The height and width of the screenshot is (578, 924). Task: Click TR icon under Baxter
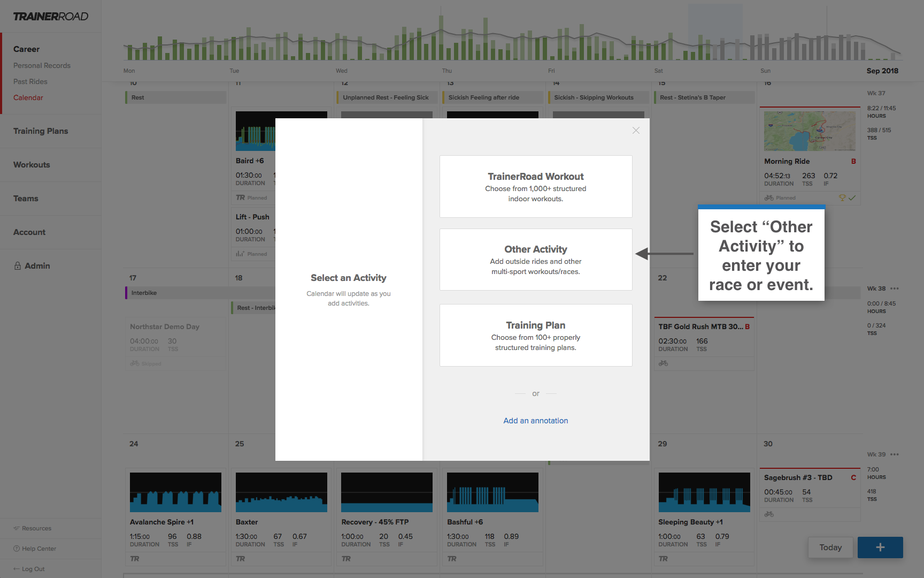[x=241, y=559]
